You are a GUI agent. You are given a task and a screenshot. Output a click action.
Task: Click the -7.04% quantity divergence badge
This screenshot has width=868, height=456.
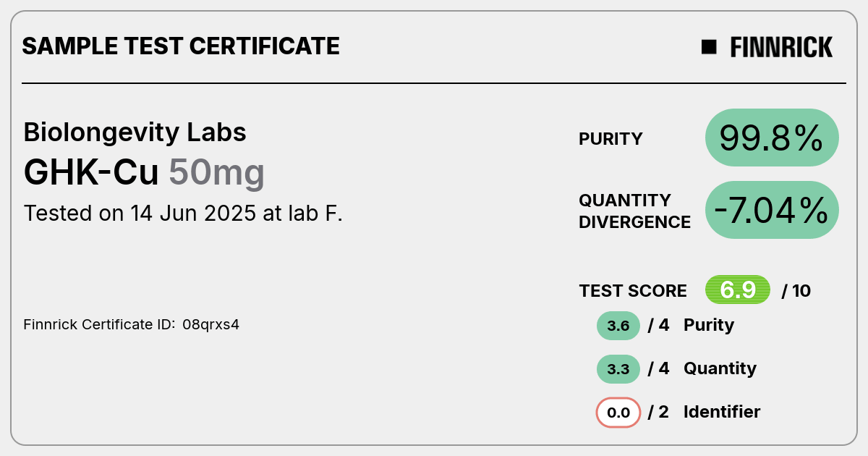click(771, 210)
